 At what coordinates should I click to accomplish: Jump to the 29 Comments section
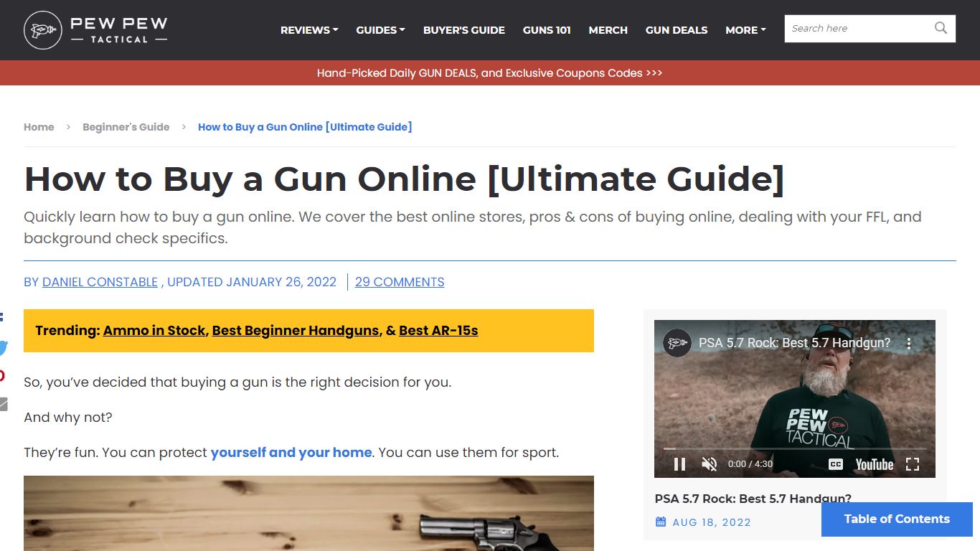point(400,282)
